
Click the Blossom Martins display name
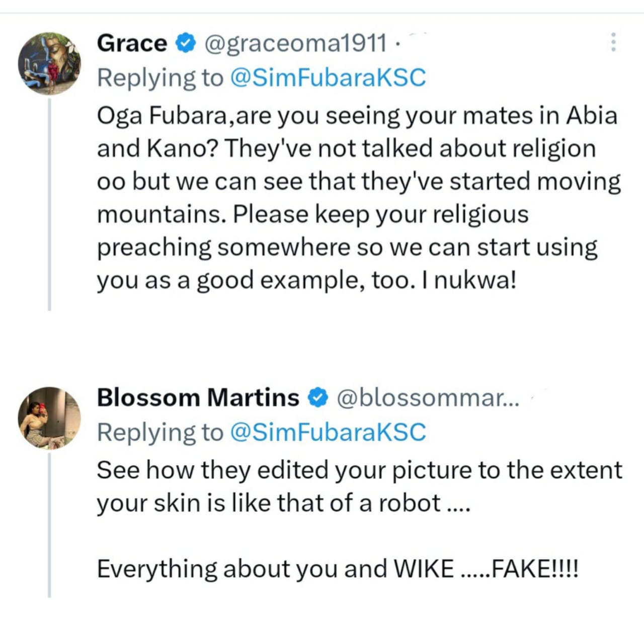coord(198,397)
